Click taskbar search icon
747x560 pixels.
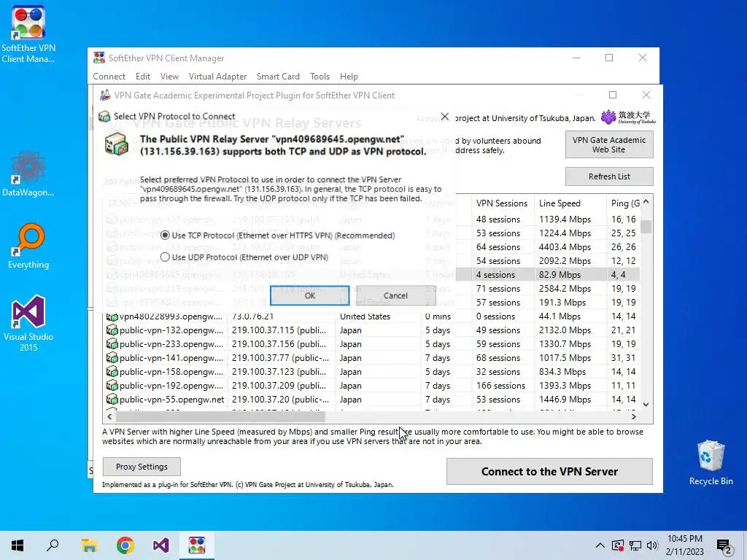(x=53, y=545)
